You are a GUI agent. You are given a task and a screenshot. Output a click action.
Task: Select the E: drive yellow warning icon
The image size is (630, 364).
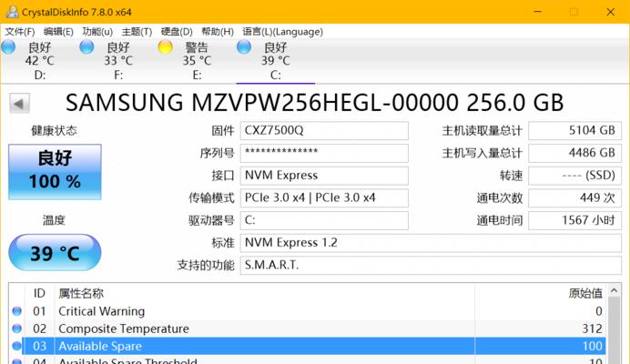pos(165,47)
